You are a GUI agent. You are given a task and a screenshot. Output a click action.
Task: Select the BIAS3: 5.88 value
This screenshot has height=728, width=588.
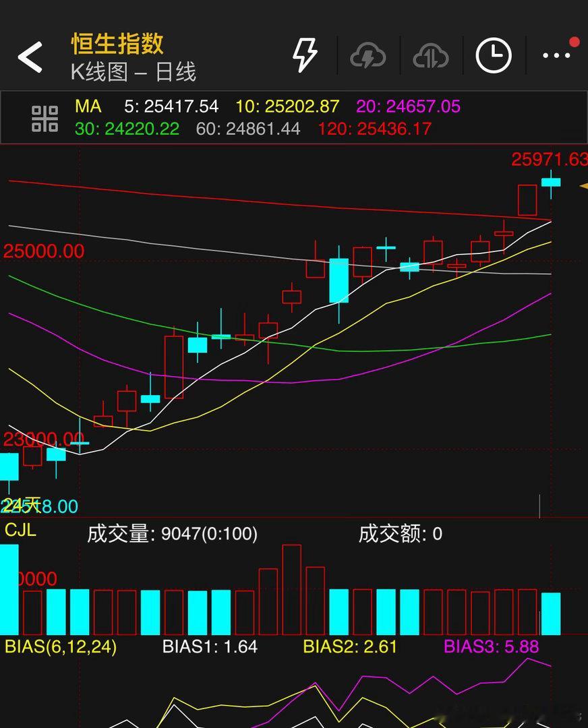click(x=492, y=646)
